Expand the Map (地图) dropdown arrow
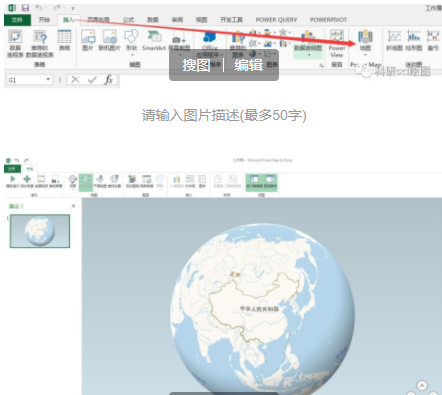 pos(365,55)
